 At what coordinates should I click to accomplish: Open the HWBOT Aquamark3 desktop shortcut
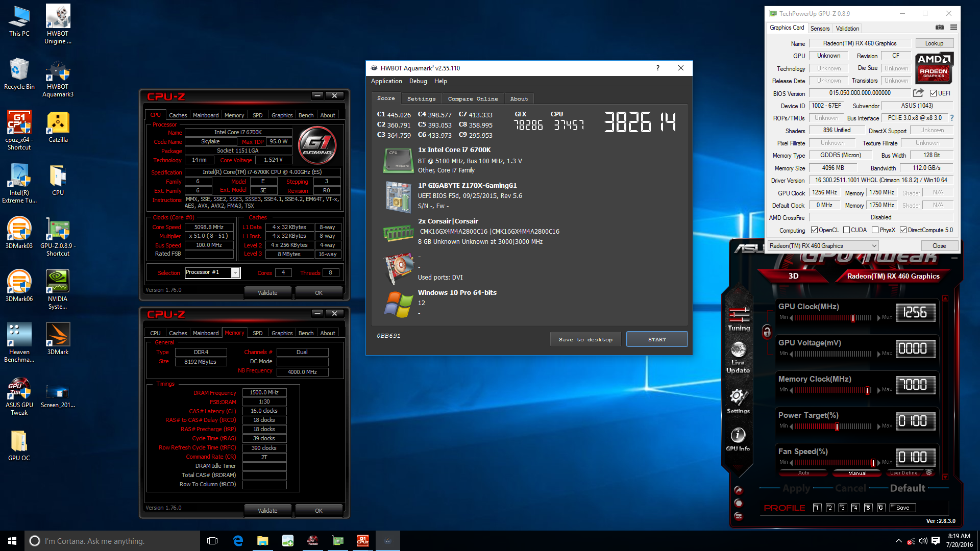[x=58, y=78]
